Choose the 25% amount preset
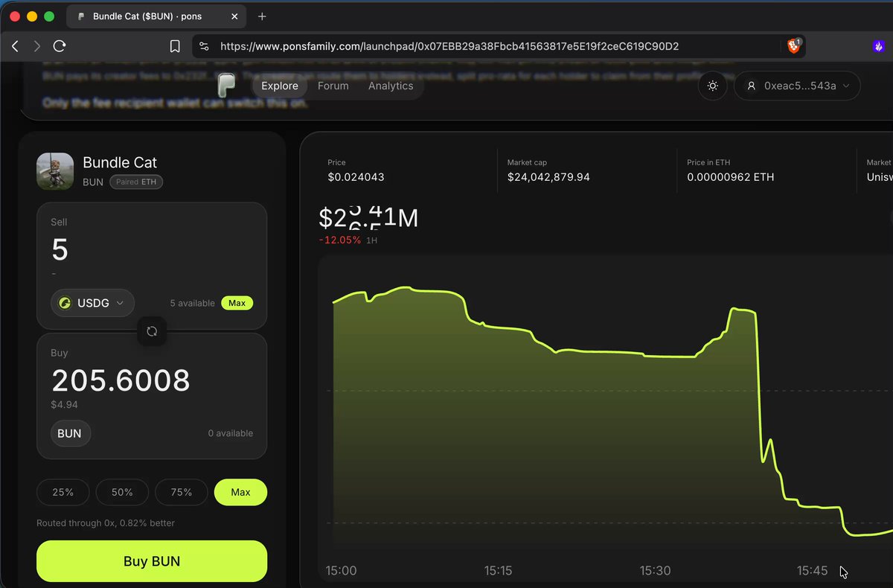This screenshot has height=588, width=893. (x=63, y=492)
